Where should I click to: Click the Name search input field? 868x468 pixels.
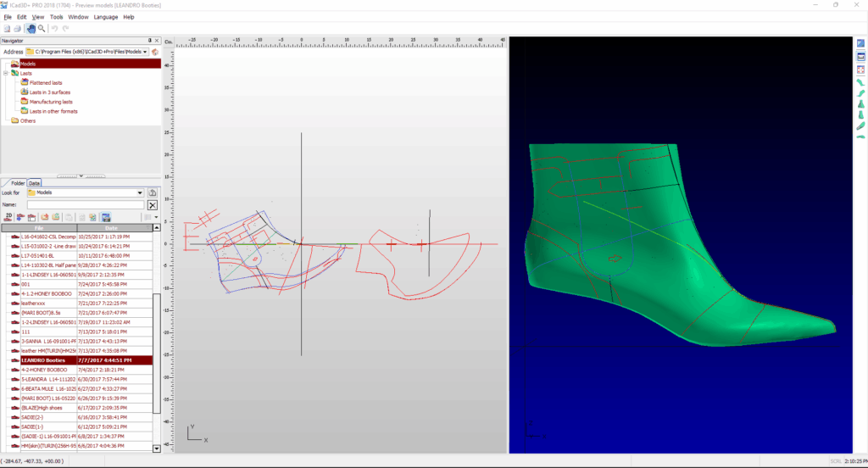click(x=86, y=204)
